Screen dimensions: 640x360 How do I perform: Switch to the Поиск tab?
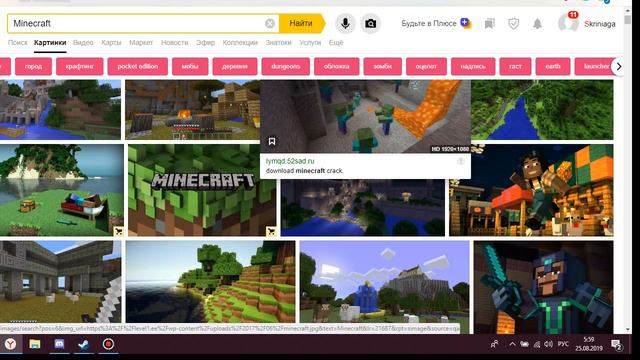[x=18, y=42]
